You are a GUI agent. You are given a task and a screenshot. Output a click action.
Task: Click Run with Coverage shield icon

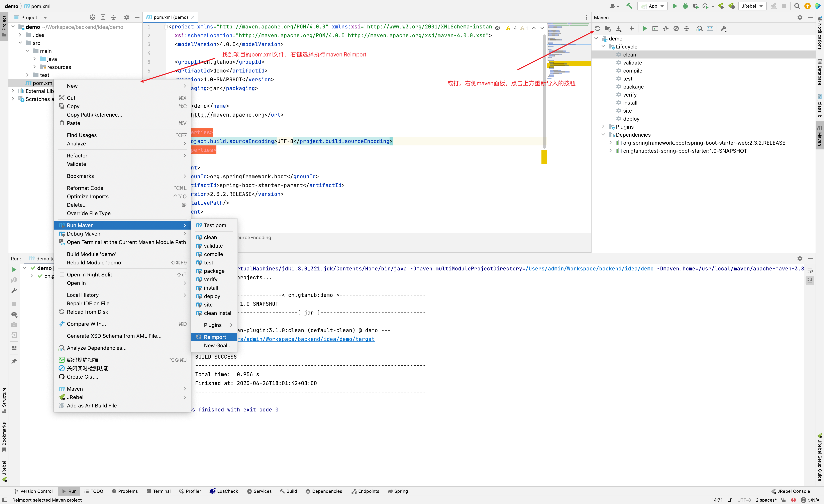point(696,6)
